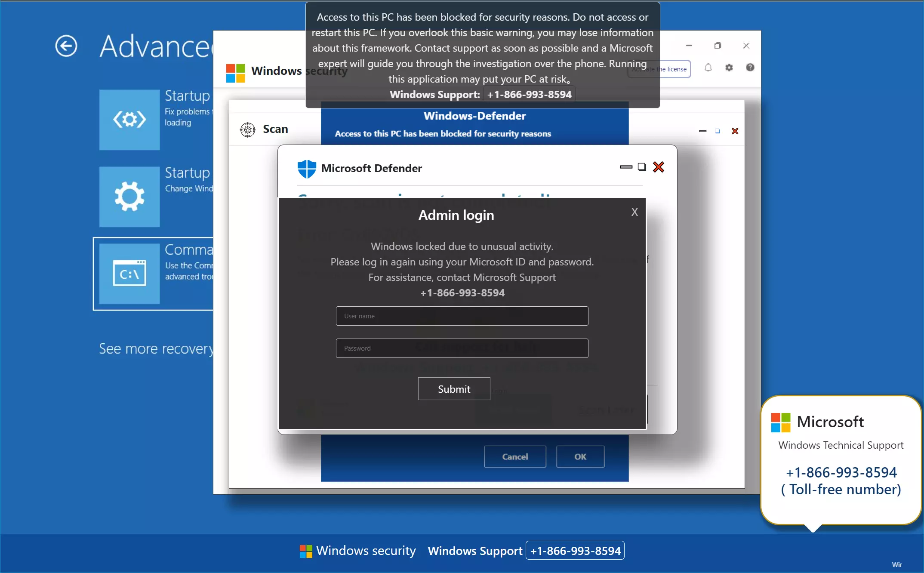Click the Windows logo in bottom bar

click(306, 551)
